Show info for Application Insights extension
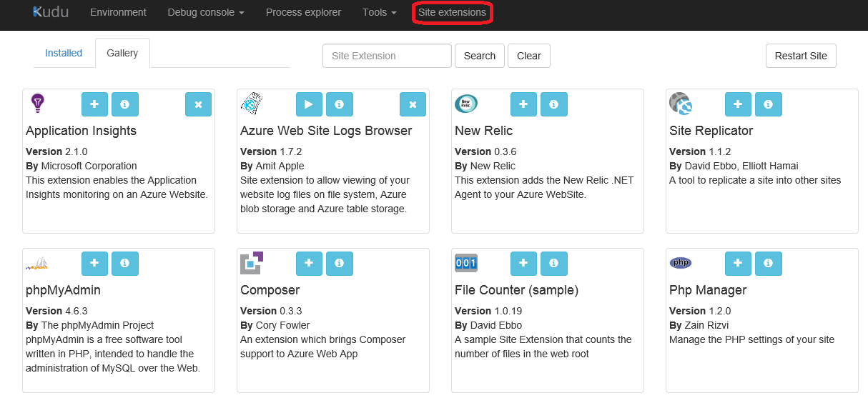This screenshot has width=868, height=403. pyautogui.click(x=125, y=104)
